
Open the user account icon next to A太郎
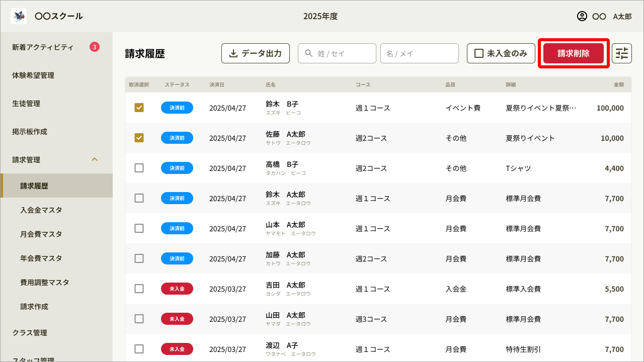coord(583,16)
